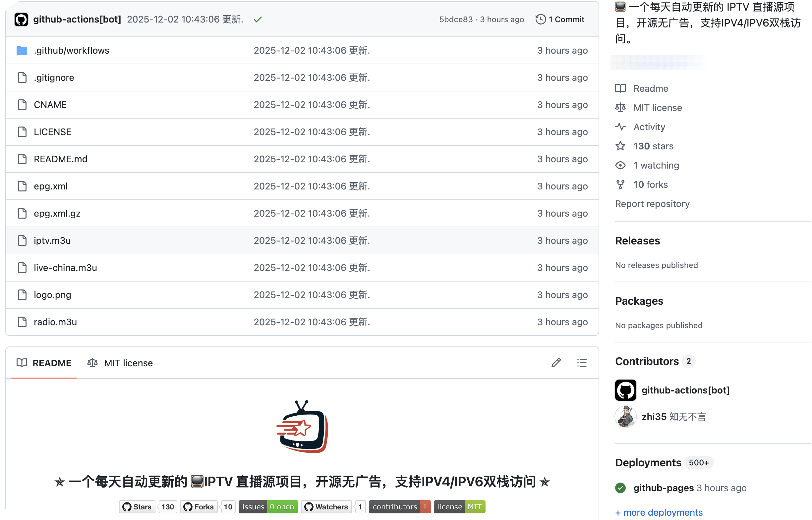Click the eye icon next to 1 watching
812x520 pixels.
pos(620,165)
